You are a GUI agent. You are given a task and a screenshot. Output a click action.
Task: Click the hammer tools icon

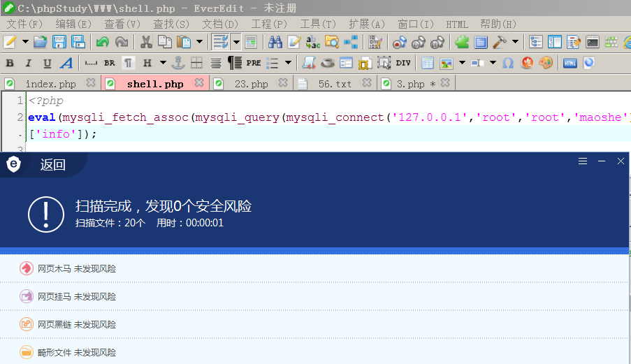pos(500,42)
